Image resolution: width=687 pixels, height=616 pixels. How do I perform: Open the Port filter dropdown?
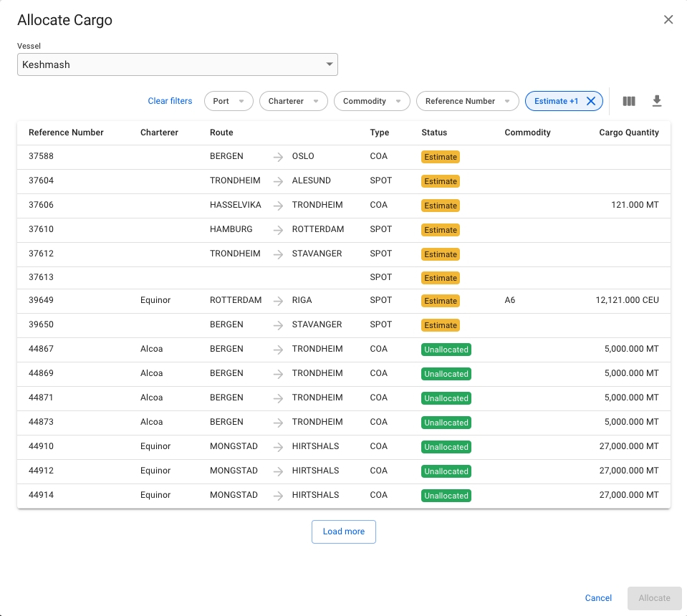229,101
